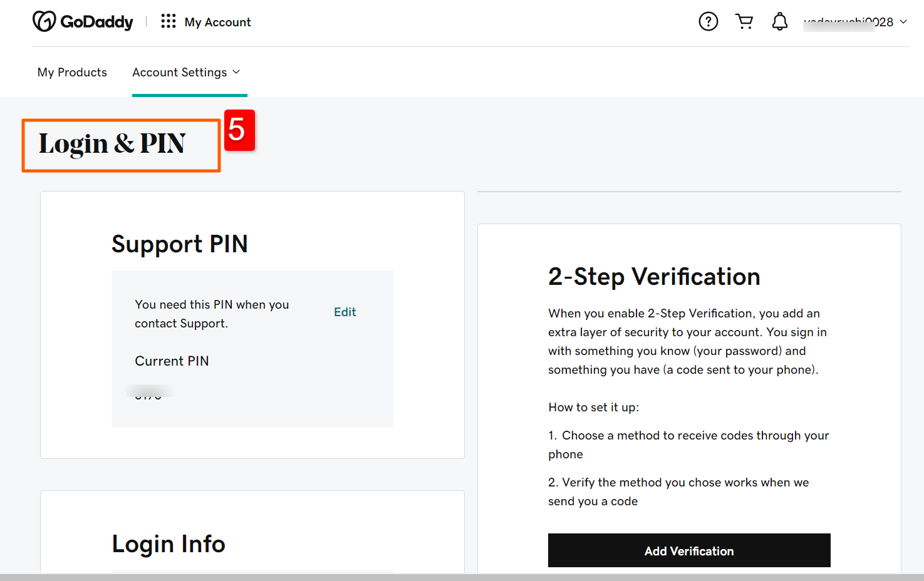Viewport: 924px width, 581px height.
Task: Open My Account from the top navigation
Action: [217, 22]
